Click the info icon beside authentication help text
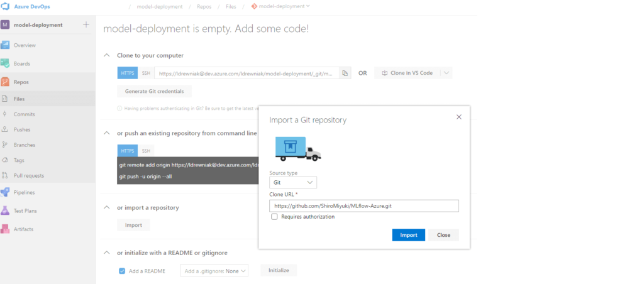Screen dimensions: 644x284 (x=119, y=108)
